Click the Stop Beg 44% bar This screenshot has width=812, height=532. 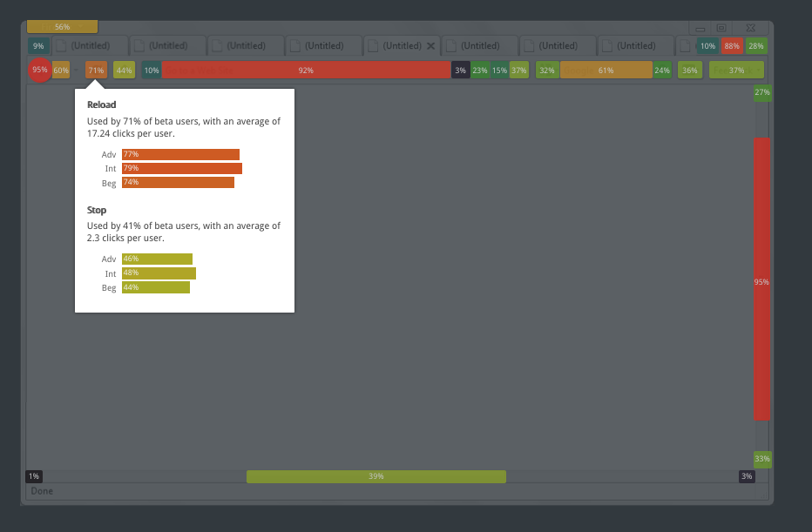point(156,287)
